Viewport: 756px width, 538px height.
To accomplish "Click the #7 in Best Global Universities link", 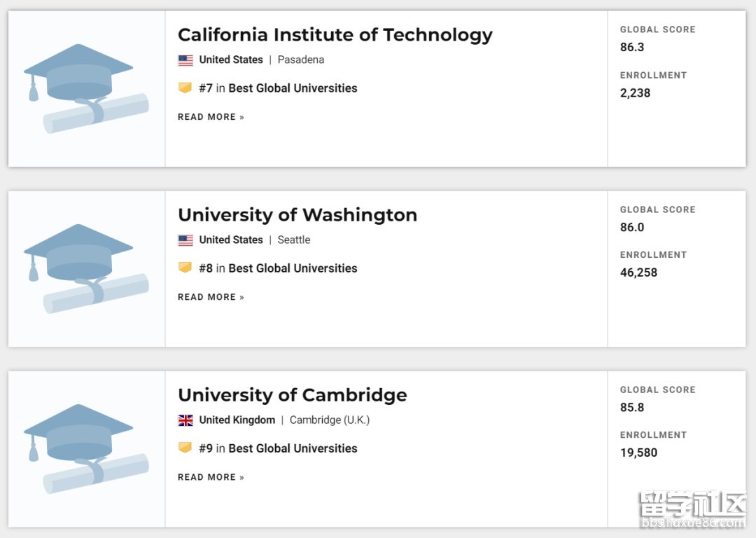I will click(278, 88).
